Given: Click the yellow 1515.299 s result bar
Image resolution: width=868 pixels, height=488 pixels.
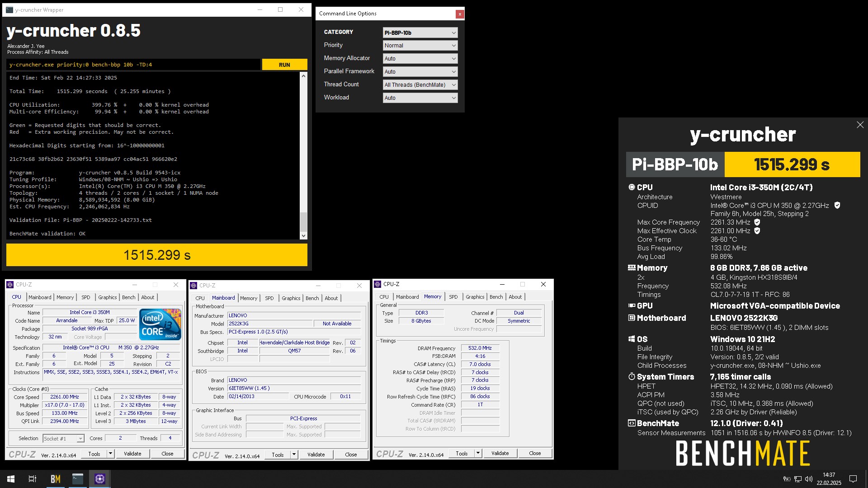Looking at the screenshot, I should (x=157, y=255).
